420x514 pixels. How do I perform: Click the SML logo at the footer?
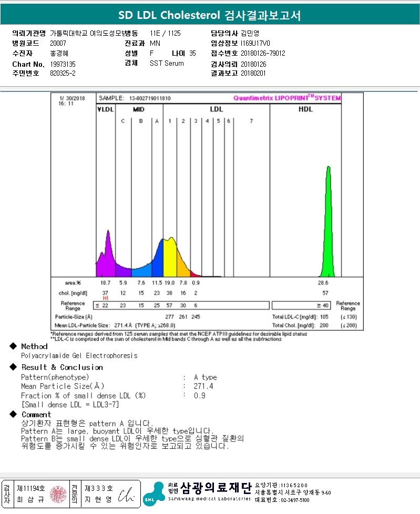point(154,494)
